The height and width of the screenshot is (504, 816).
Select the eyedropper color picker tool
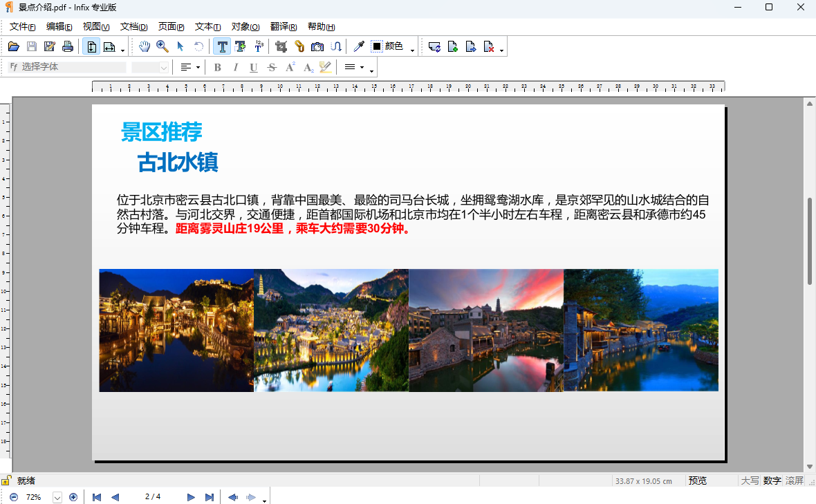(359, 46)
